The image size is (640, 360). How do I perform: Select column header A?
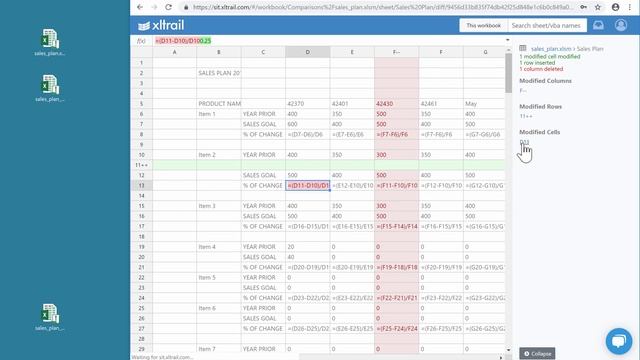174,52
